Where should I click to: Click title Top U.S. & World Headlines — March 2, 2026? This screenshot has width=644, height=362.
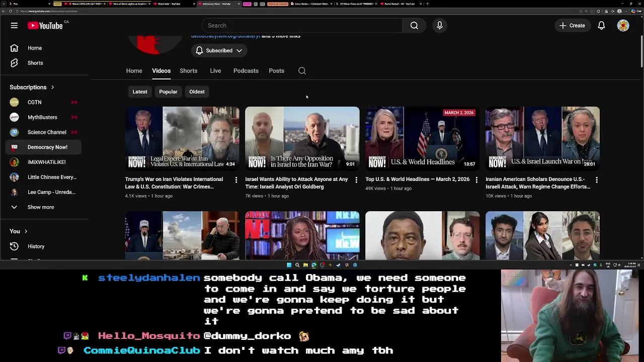pyautogui.click(x=417, y=179)
